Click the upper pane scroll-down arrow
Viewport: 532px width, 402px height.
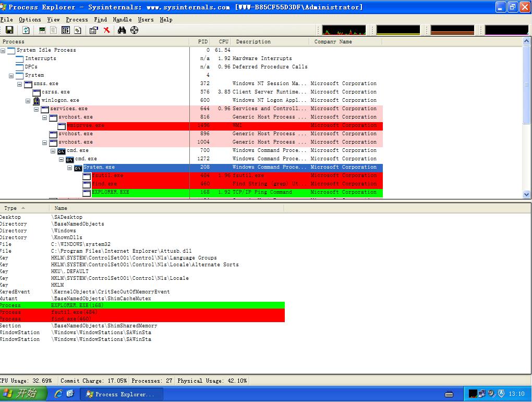coord(526,195)
